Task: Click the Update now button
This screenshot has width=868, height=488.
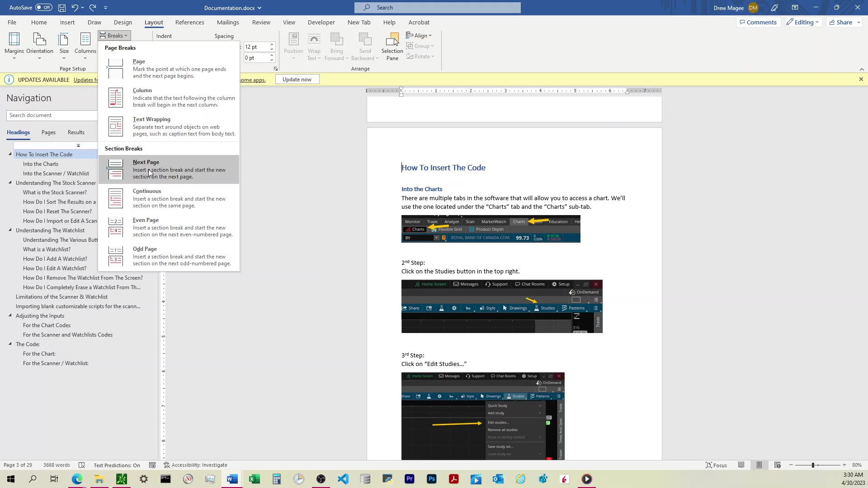Action: pyautogui.click(x=297, y=79)
